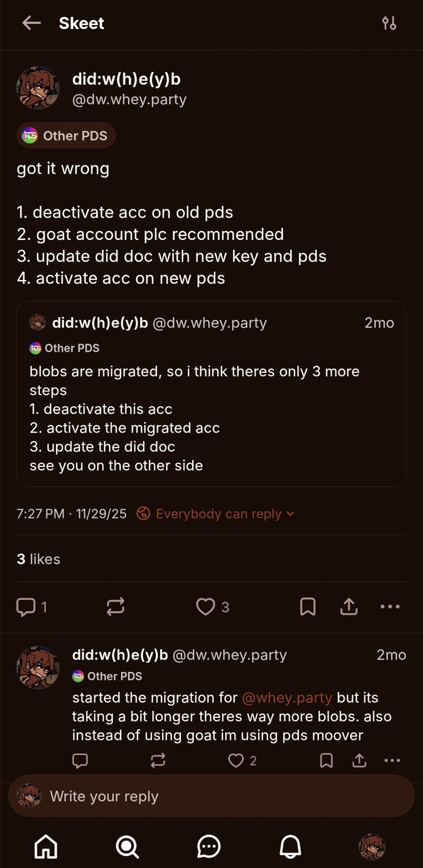Repost the main 'got it wrong' post

click(115, 607)
